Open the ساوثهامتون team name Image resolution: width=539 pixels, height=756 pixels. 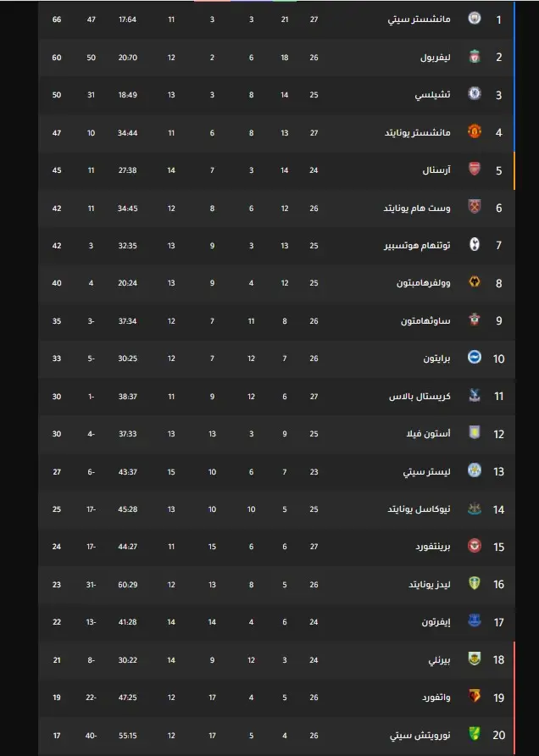(425, 321)
